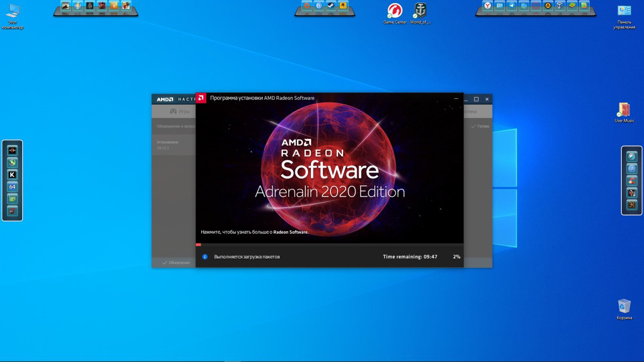
Task: Click 'Обновления' in AMD settings window footer
Action: (176, 262)
